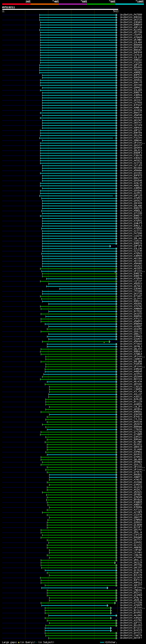Select hit label UniRef100_B9HJY5
146x644 pixels.
(131, 82)
